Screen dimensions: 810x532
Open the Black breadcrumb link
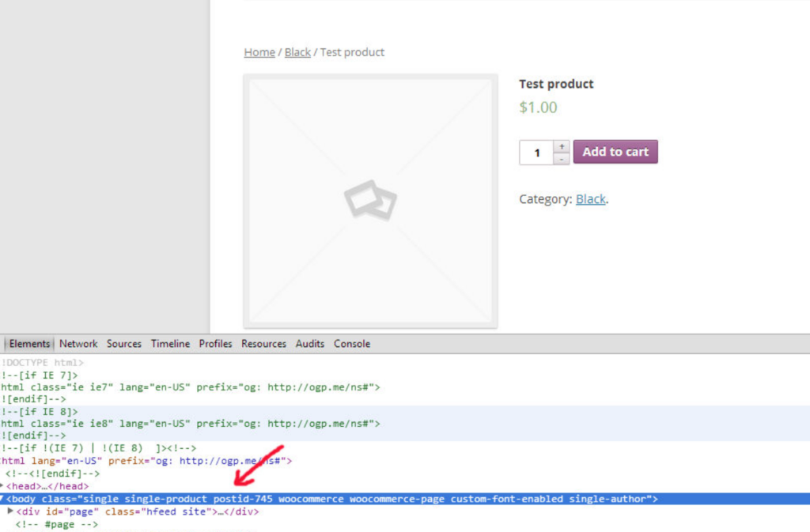click(297, 52)
